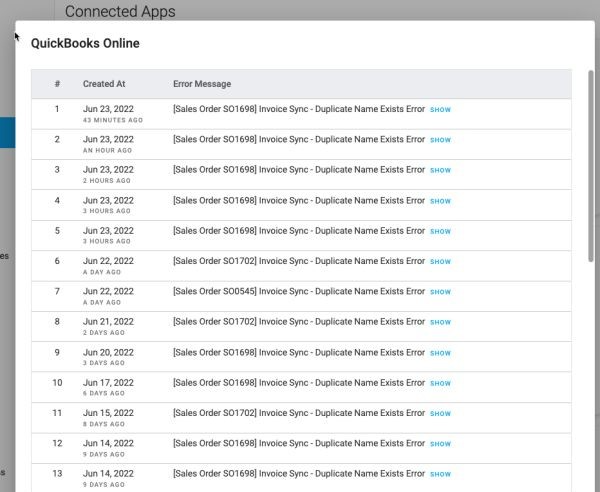Image resolution: width=600 pixels, height=492 pixels.
Task: Click the Jun 20, 2022 date cell
Action: pos(108,352)
